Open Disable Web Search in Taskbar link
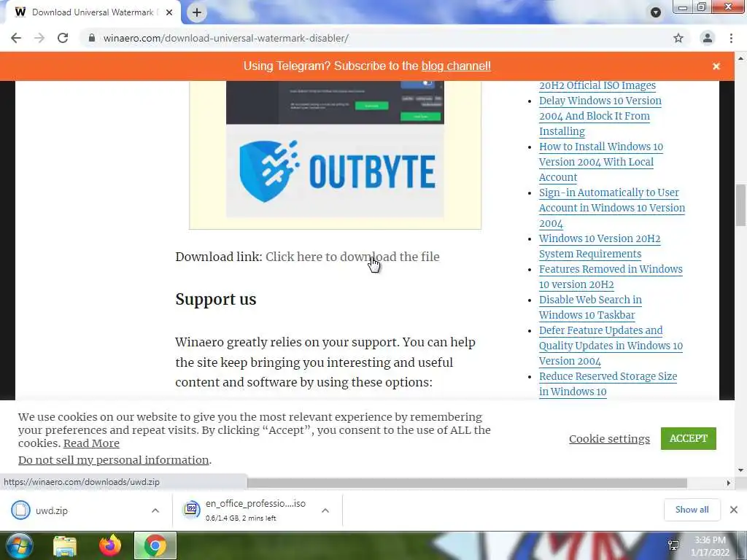This screenshot has height=560, width=747. tap(590, 307)
